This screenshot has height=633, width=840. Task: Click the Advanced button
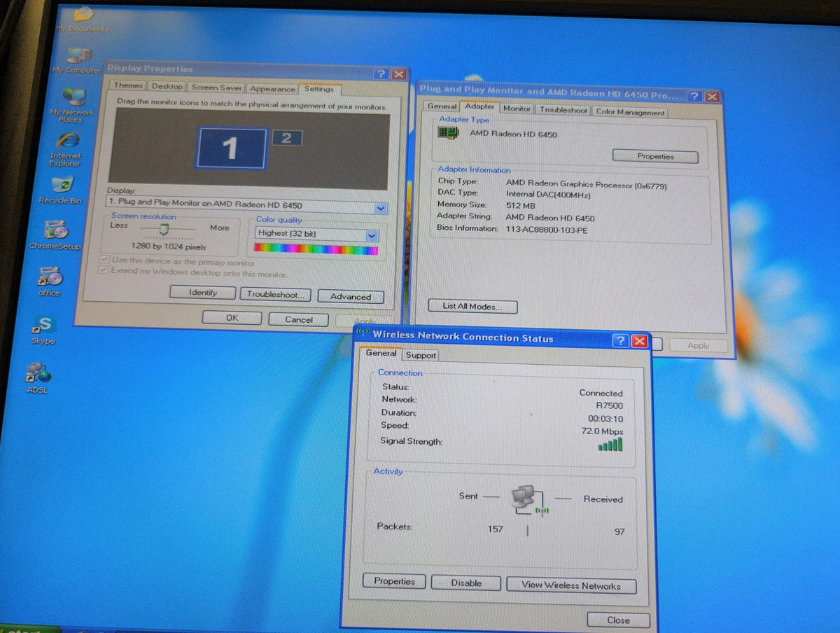351,297
